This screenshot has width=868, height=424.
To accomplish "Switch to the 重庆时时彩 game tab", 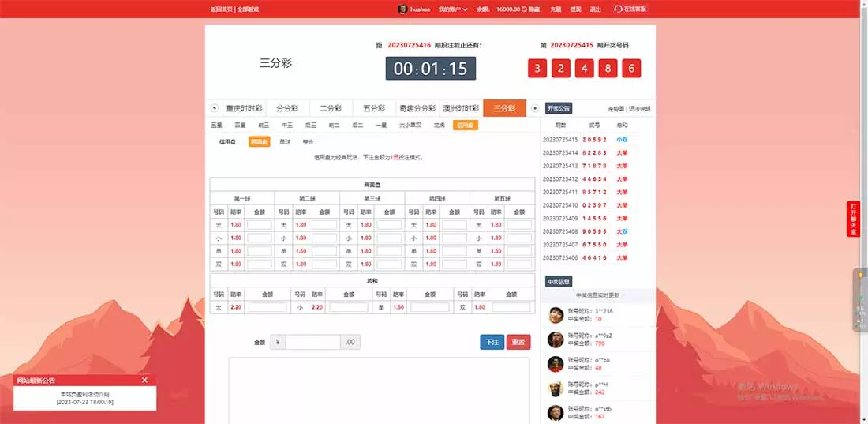I will [244, 108].
